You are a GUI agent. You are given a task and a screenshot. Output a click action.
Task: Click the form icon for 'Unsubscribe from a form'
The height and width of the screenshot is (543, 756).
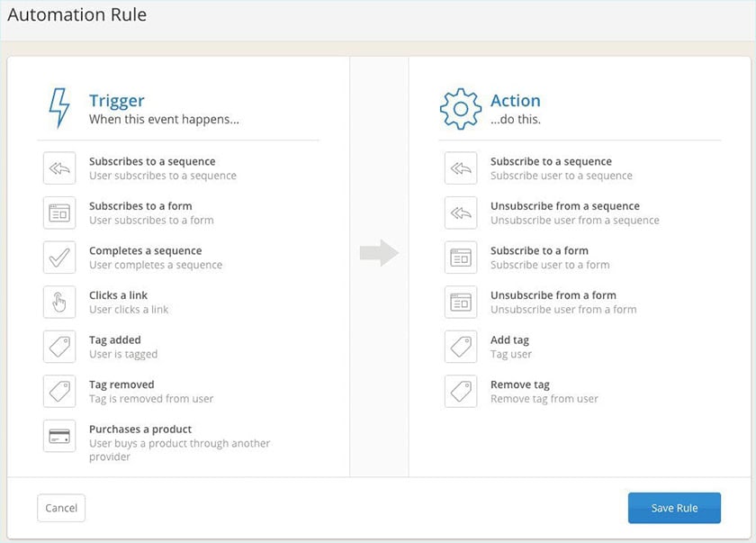[x=461, y=302]
